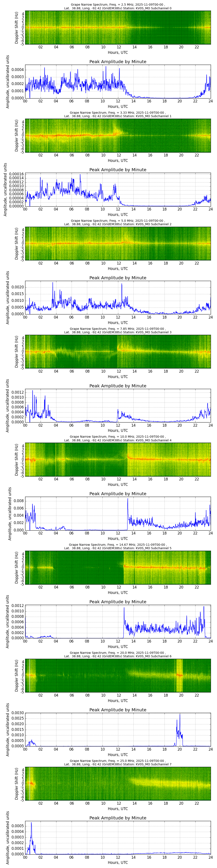Click the 0.00016 y-axis tick in 3.33 MHz amplitude plot
Viewport: 217px width, 868px height.
17,174
